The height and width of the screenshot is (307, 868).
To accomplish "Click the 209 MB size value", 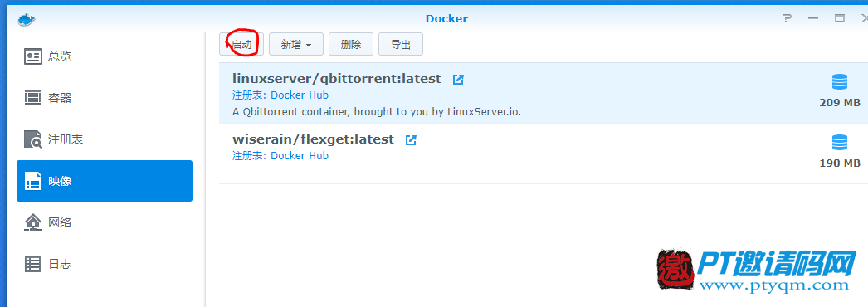I will (x=840, y=103).
